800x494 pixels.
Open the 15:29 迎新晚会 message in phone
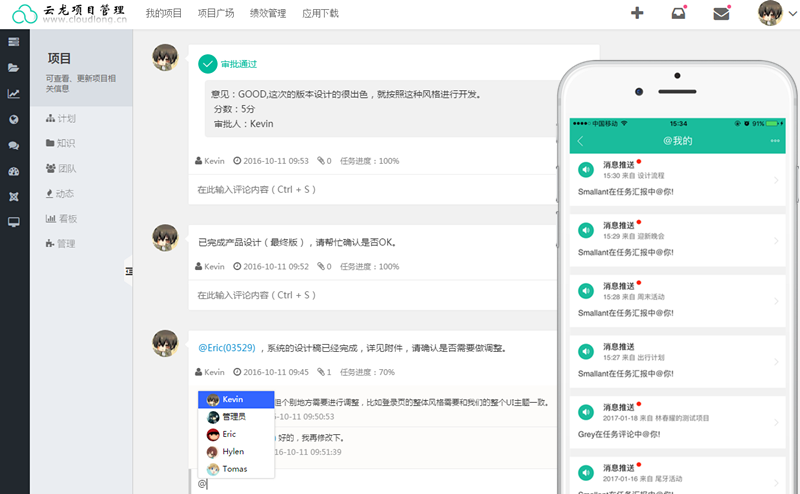(x=677, y=240)
